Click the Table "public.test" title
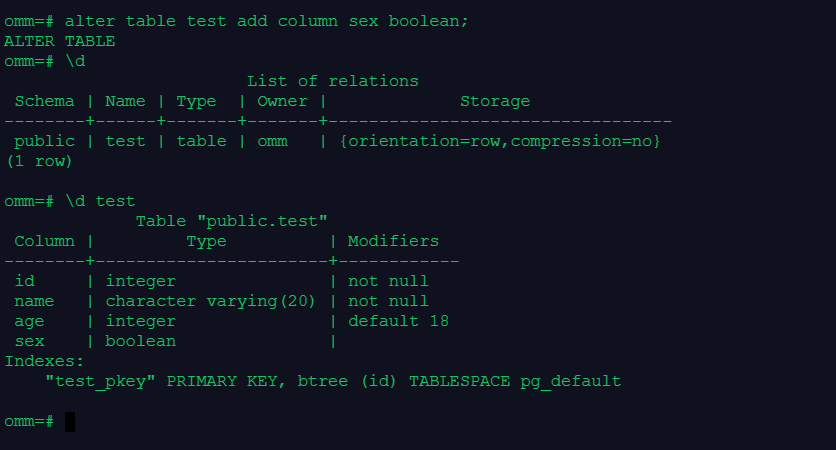This screenshot has width=836, height=450. pyautogui.click(x=231, y=221)
